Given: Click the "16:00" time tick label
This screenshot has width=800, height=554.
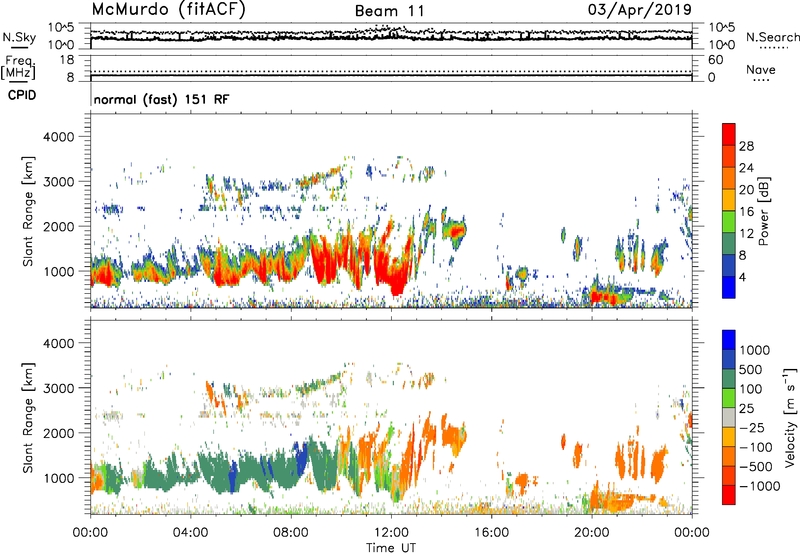Looking at the screenshot, I should click(x=491, y=533).
